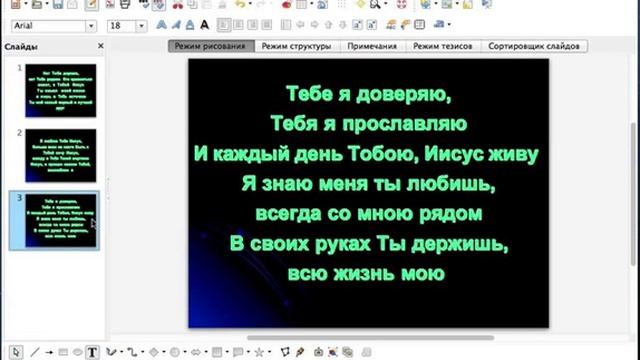Toggle AutoSpellcheck icon

pyautogui.click(x=159, y=4)
